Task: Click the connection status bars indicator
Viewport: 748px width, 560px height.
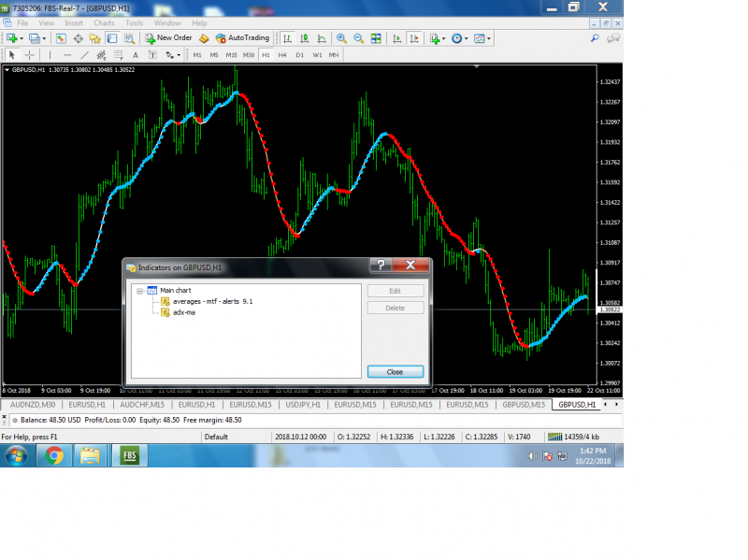Action: 554,437
